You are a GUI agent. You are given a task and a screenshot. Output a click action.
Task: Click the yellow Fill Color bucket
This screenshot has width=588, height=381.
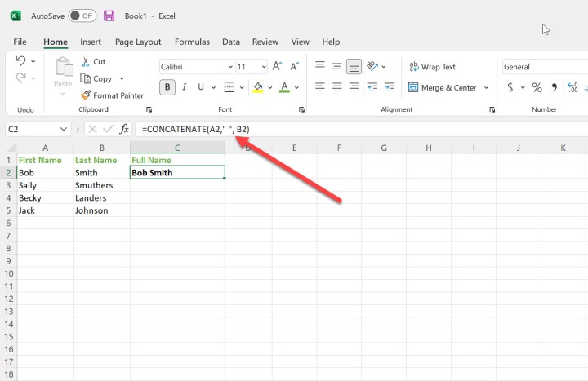point(258,87)
